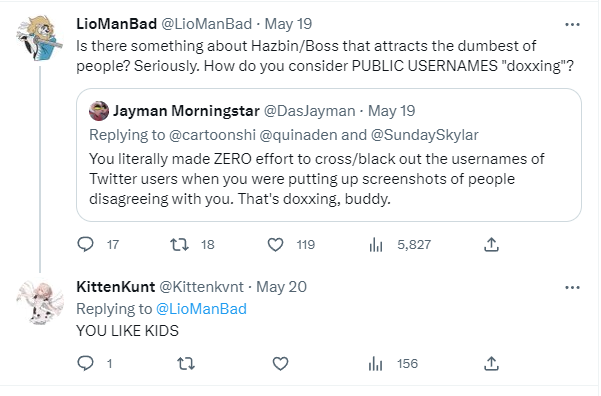
Task: Like KittenKunt's reply
Action: [x=280, y=363]
